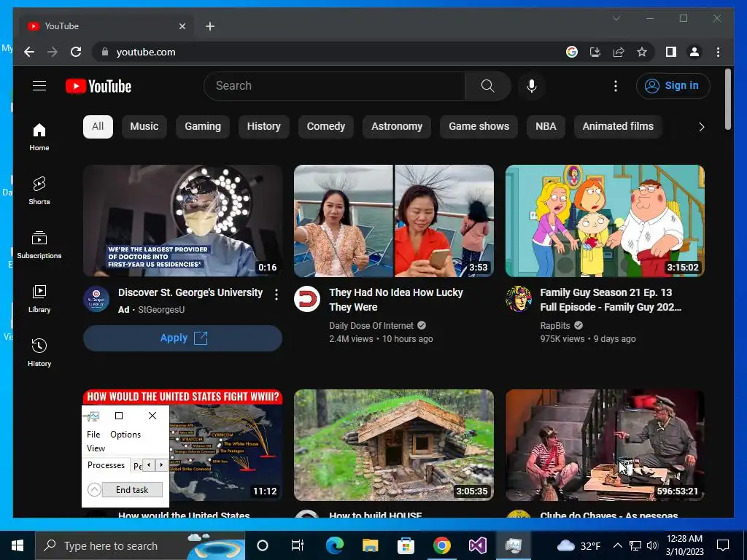
Task: Open Task Manager File menu
Action: point(93,435)
